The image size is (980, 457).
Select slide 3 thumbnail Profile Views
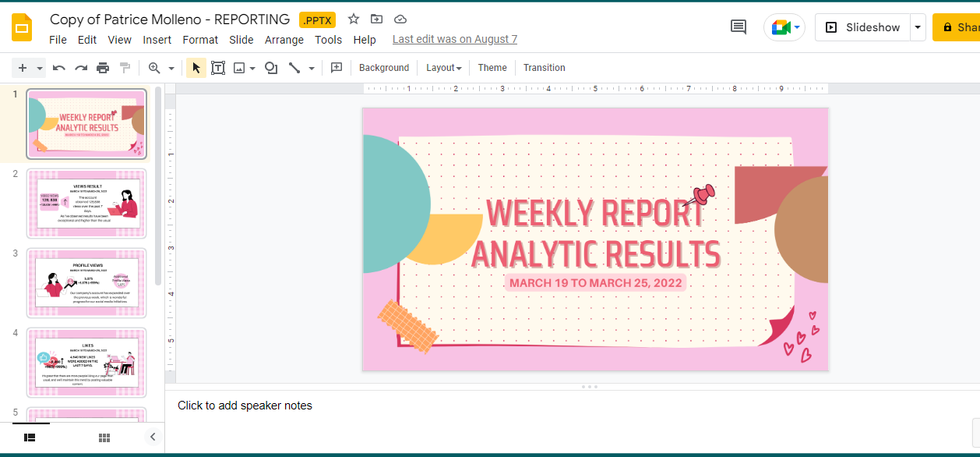(x=86, y=283)
